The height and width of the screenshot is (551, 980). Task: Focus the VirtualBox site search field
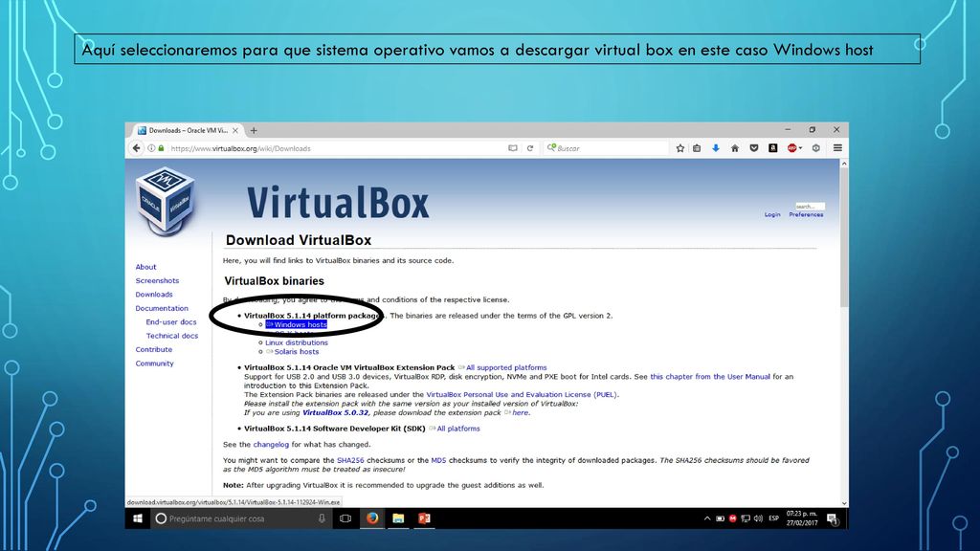(x=810, y=207)
